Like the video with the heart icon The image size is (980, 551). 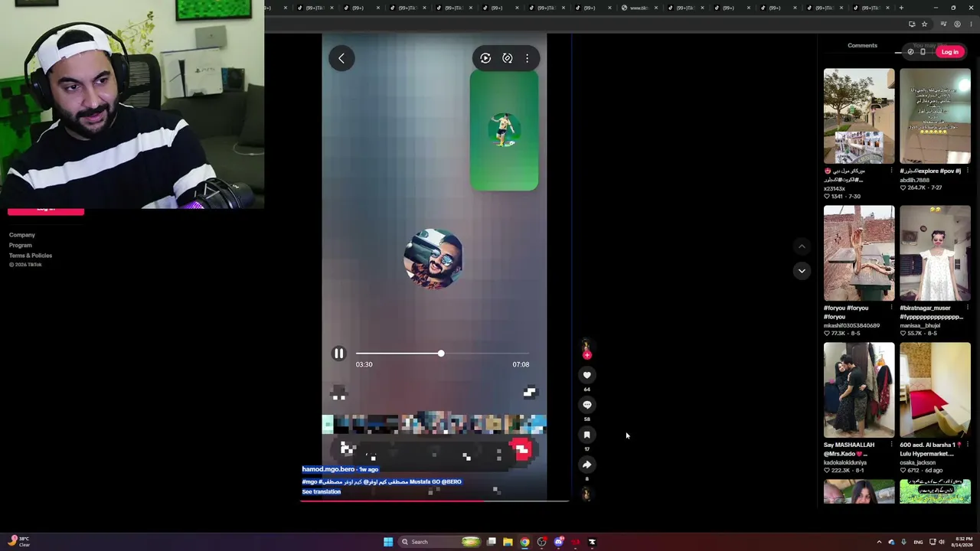click(x=587, y=375)
